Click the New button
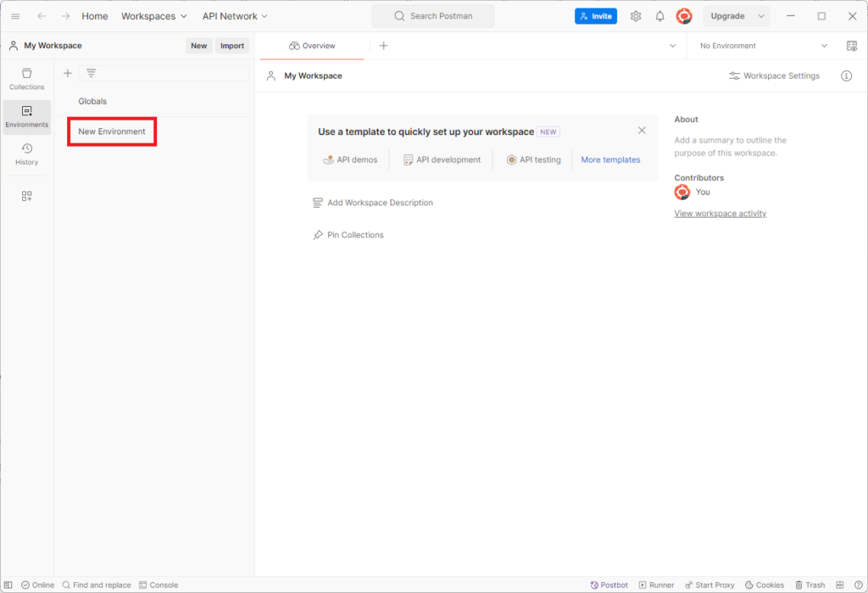Image resolution: width=868 pixels, height=593 pixels. 198,46
